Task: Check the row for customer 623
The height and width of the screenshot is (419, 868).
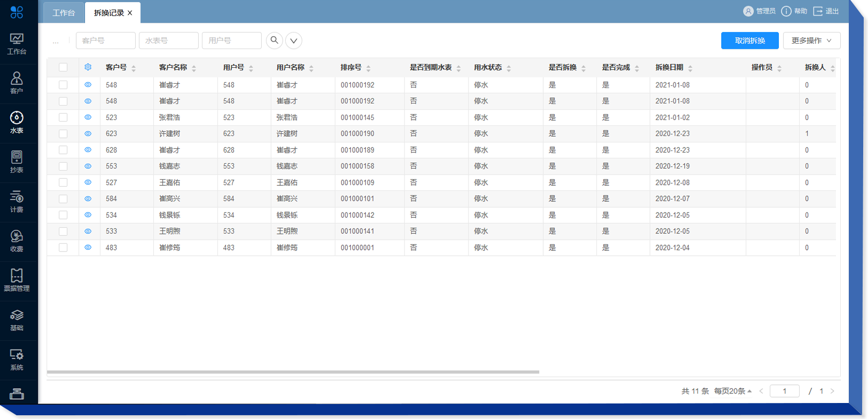Action: tap(63, 133)
